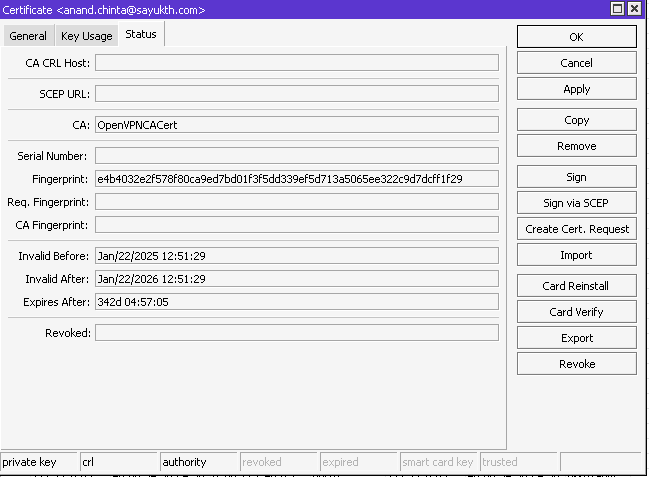Click the greyed 'revoked' status flag

279,462
